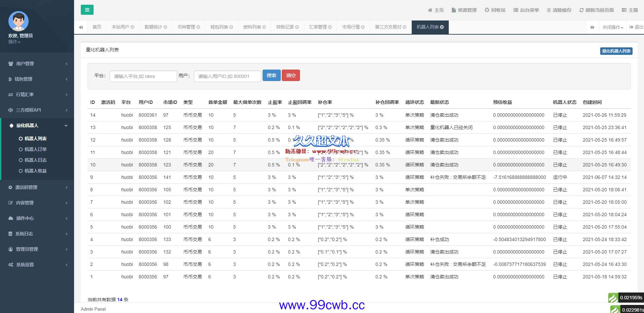Select 机器人列表 in sidebar submenu
The width and height of the screenshot is (644, 313).
(x=35, y=139)
